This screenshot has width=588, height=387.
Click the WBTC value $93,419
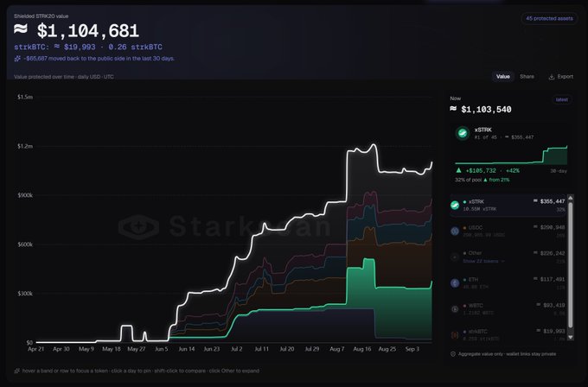[x=554, y=305]
